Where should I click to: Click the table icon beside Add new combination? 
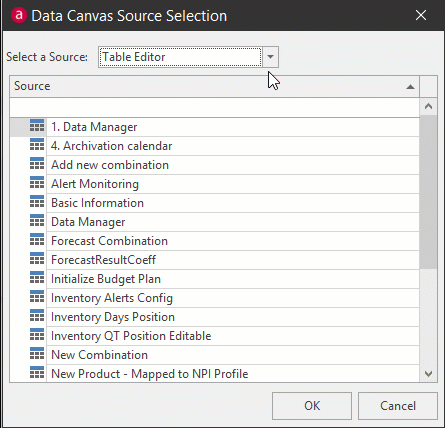tap(37, 164)
